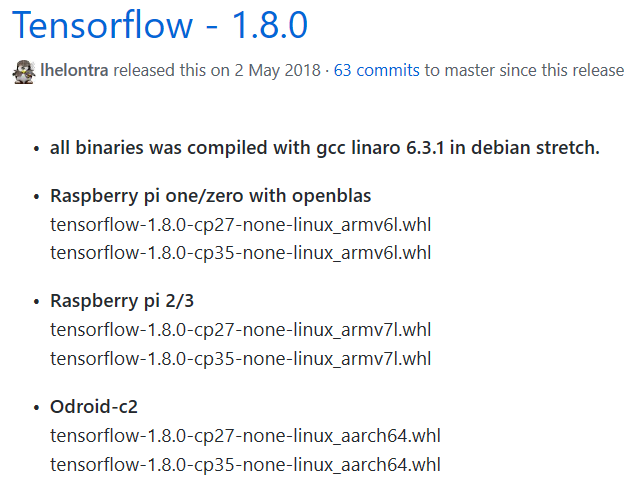This screenshot has width=634, height=498.
Task: Click the gcc linaro 6.3.1 compile note
Action: click(x=324, y=148)
